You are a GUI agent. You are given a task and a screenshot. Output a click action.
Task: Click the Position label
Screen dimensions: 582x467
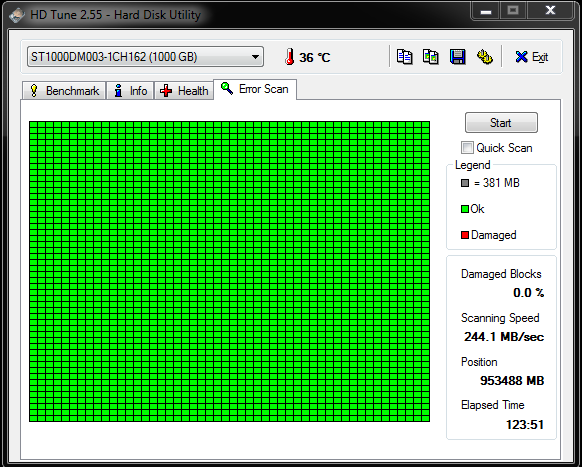[x=479, y=362]
